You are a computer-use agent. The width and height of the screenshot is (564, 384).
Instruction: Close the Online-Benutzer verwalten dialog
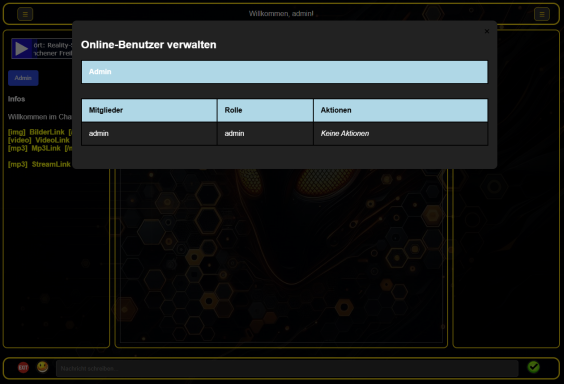point(487,31)
